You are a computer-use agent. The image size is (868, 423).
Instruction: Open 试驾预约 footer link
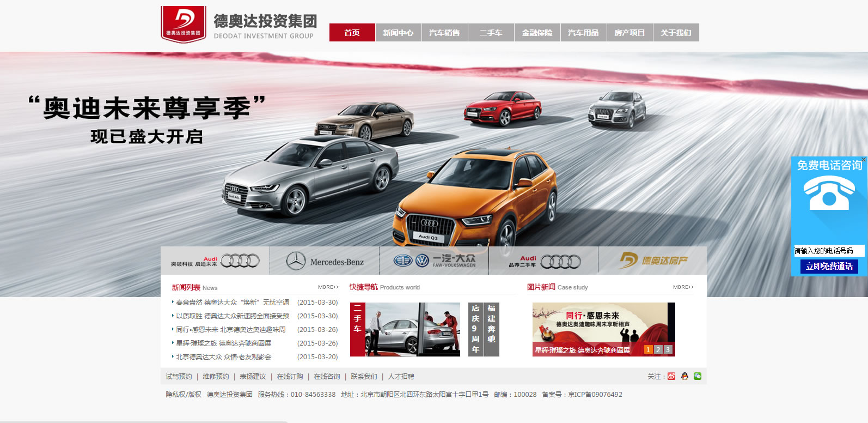pos(179,377)
